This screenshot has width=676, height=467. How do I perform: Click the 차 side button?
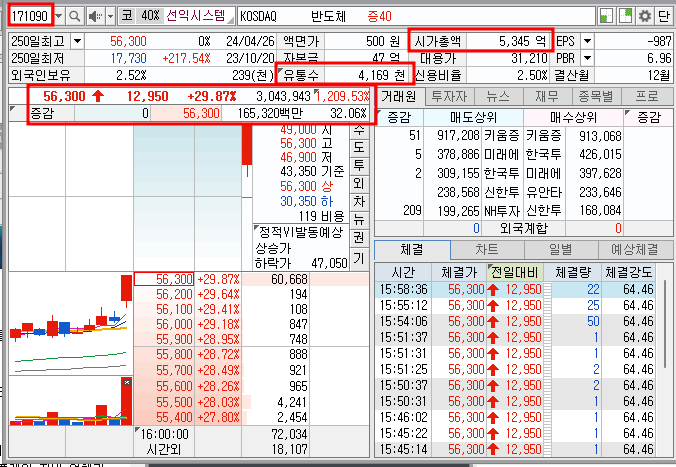click(x=359, y=201)
